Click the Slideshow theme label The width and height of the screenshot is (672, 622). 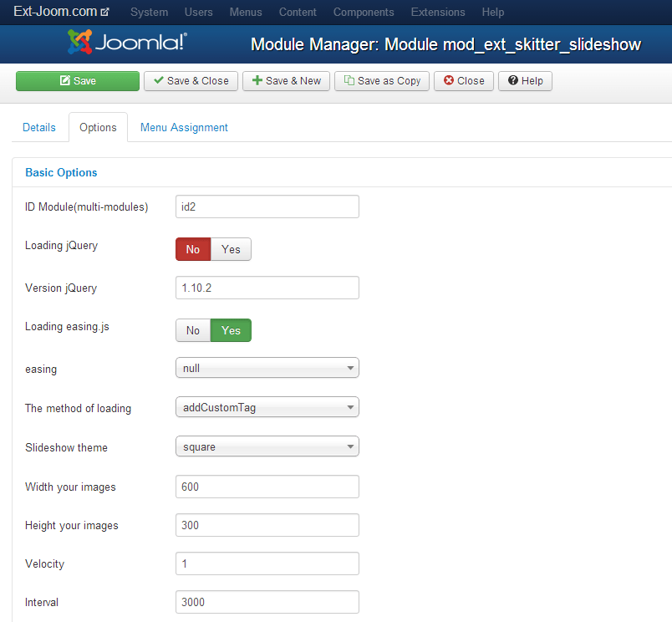click(66, 447)
